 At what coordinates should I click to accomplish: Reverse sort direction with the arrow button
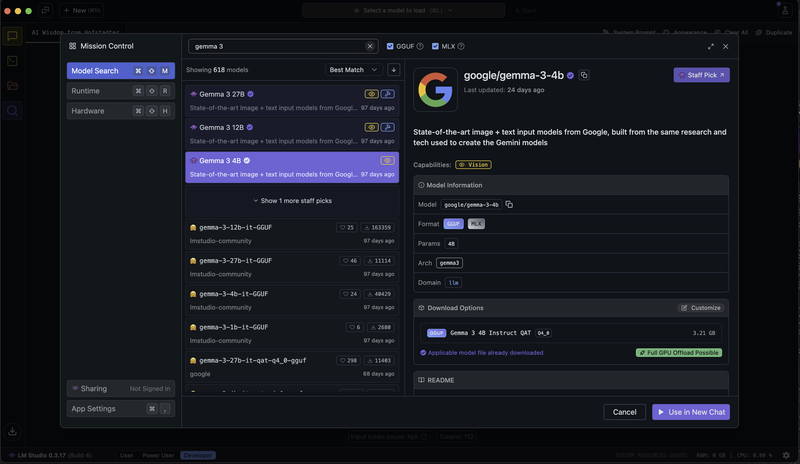tap(393, 70)
